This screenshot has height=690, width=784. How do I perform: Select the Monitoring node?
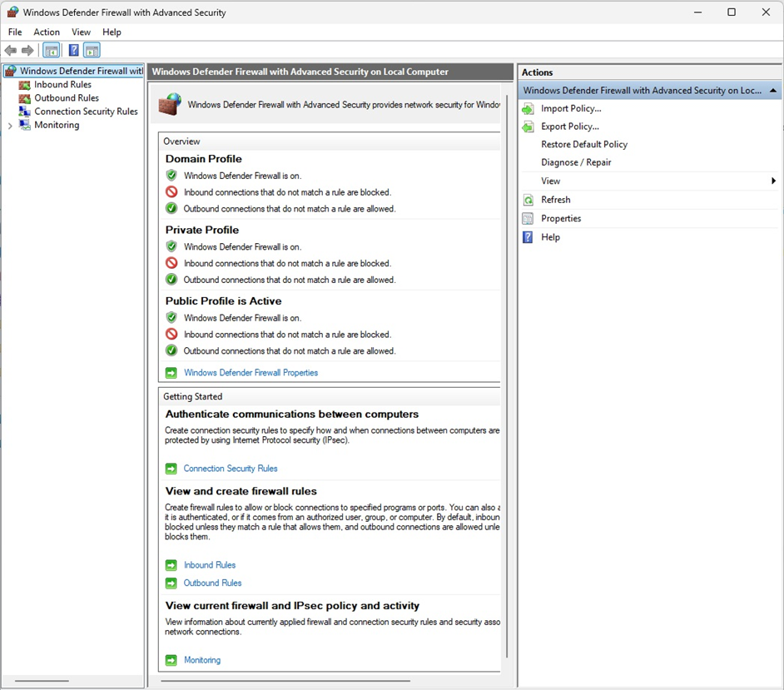coord(57,124)
